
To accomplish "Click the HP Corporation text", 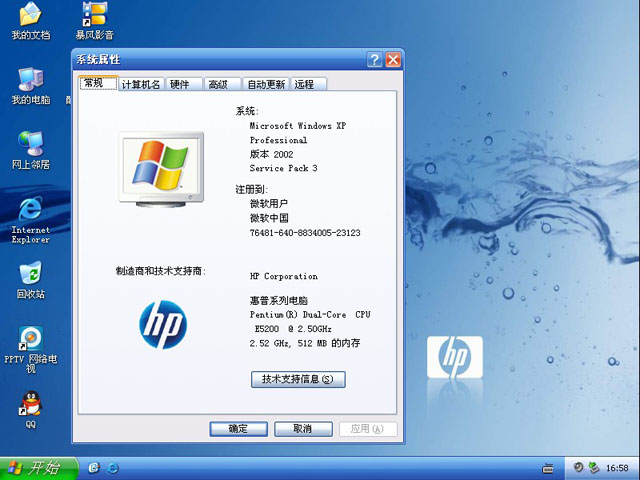I will 284,276.
